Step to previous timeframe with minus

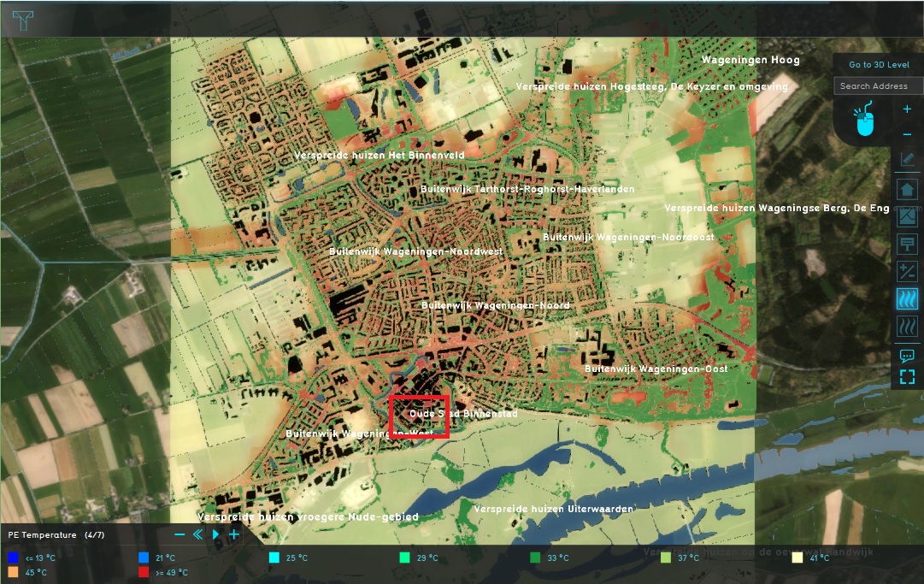[x=180, y=534]
